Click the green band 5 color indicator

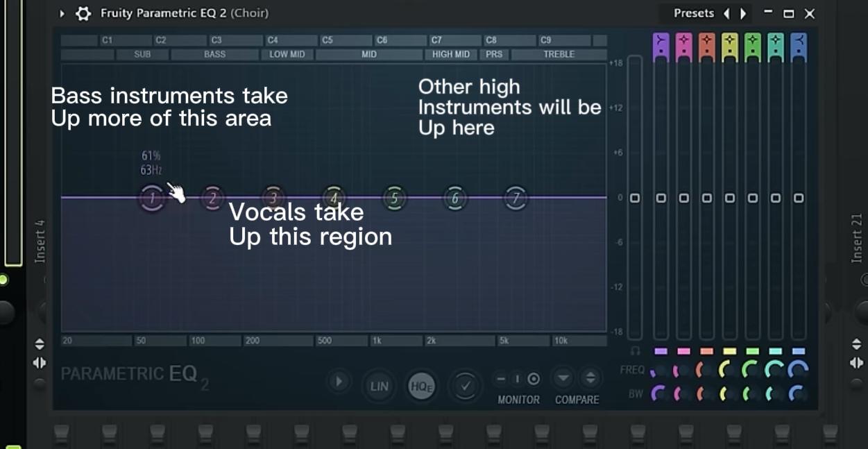[753, 351]
